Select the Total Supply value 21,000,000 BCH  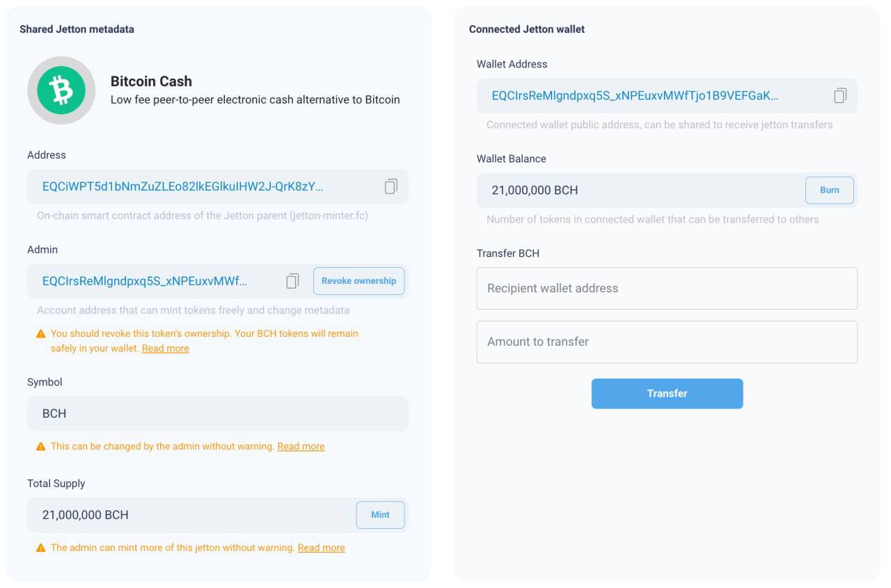point(86,515)
